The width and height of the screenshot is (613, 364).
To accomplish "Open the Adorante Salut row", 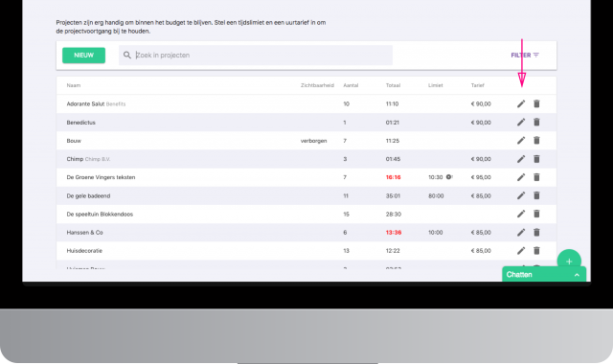I will pyautogui.click(x=306, y=103).
